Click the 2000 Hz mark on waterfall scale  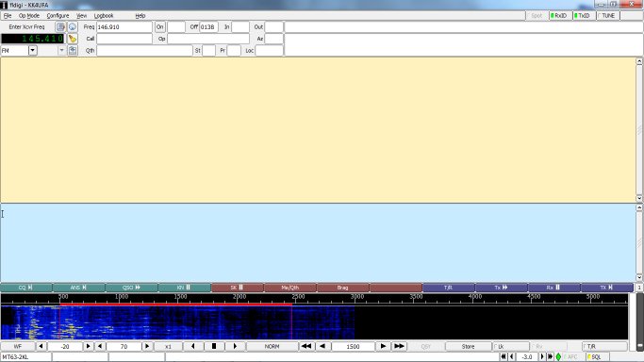click(239, 297)
